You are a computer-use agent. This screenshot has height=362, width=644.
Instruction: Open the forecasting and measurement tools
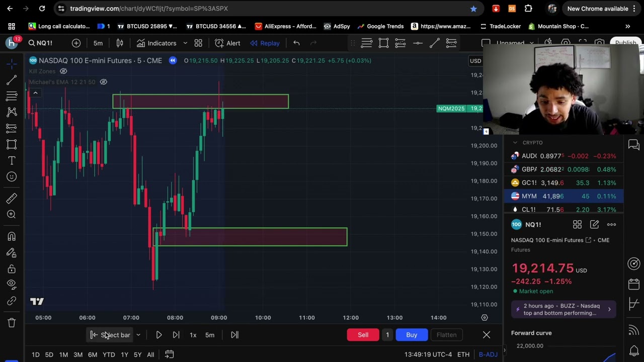coord(12,128)
